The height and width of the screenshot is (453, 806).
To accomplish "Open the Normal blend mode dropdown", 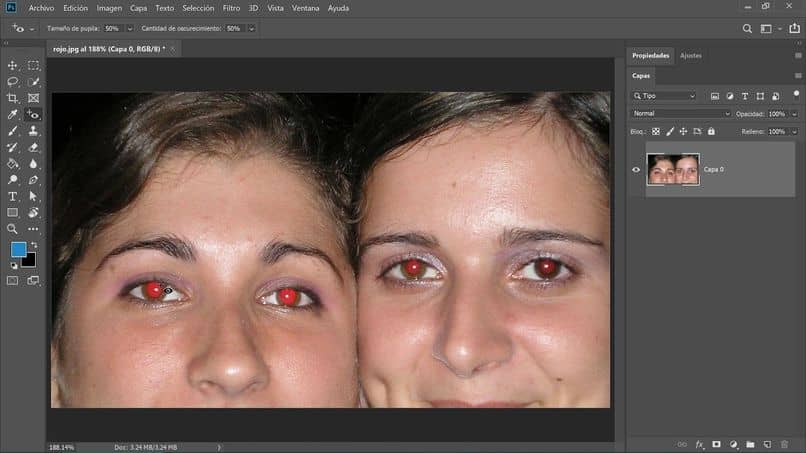I will [x=681, y=114].
